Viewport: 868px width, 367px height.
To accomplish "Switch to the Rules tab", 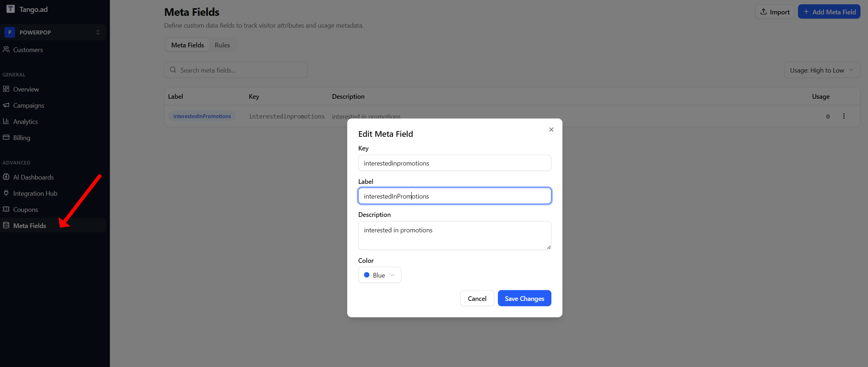I will (x=222, y=45).
